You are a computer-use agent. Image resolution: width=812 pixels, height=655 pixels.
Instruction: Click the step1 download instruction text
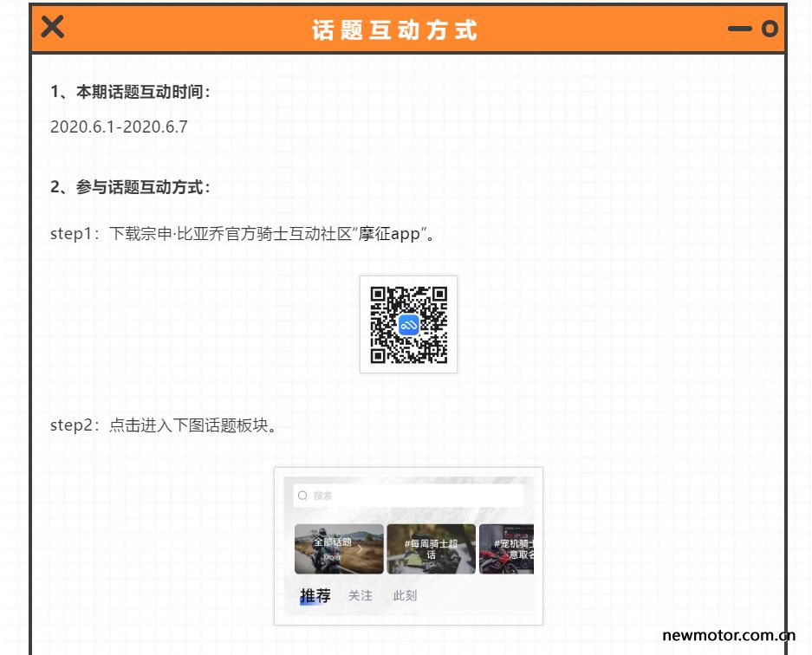click(244, 234)
